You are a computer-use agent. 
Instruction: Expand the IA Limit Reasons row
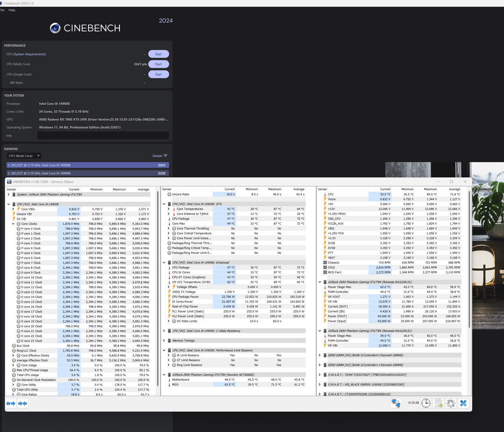(169, 355)
